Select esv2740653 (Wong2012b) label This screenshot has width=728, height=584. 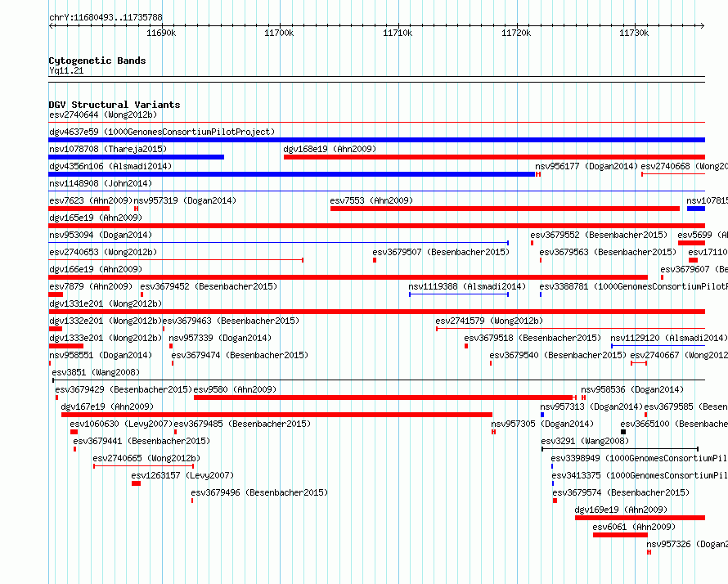point(103,252)
